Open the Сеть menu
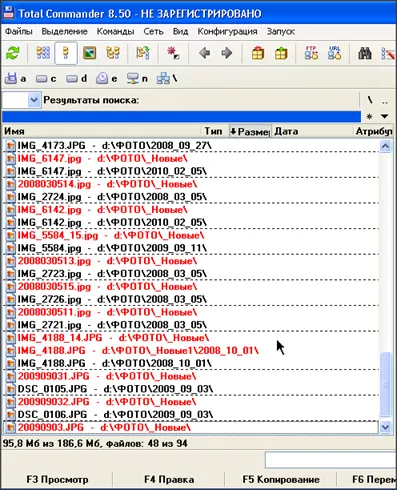397x490 pixels. (153, 32)
